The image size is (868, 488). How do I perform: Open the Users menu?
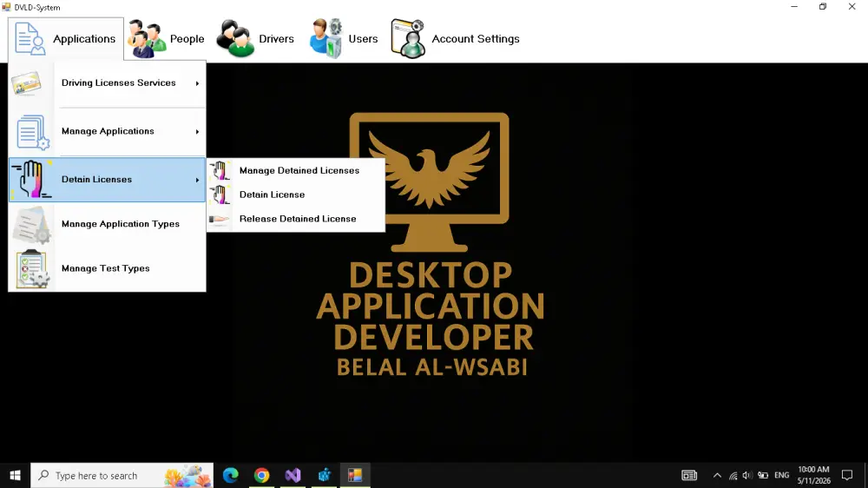pyautogui.click(x=343, y=39)
